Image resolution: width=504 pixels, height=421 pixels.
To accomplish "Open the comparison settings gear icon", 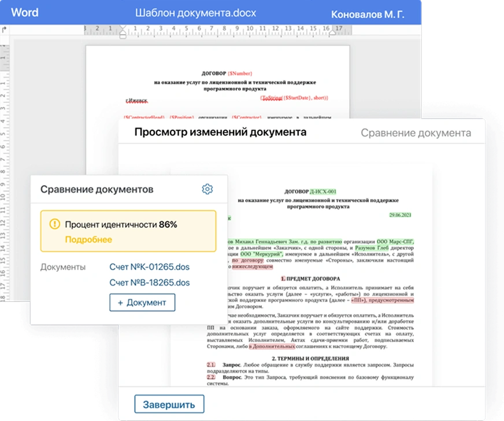I will click(207, 189).
